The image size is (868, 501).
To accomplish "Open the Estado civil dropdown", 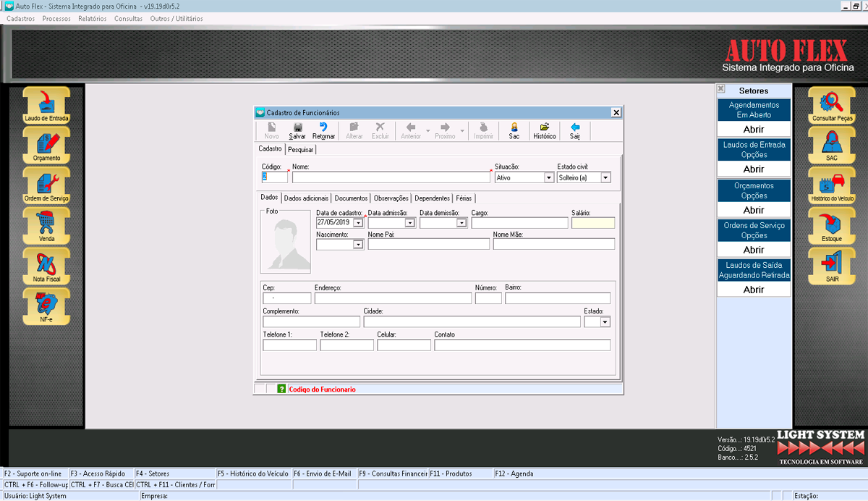I will point(605,177).
